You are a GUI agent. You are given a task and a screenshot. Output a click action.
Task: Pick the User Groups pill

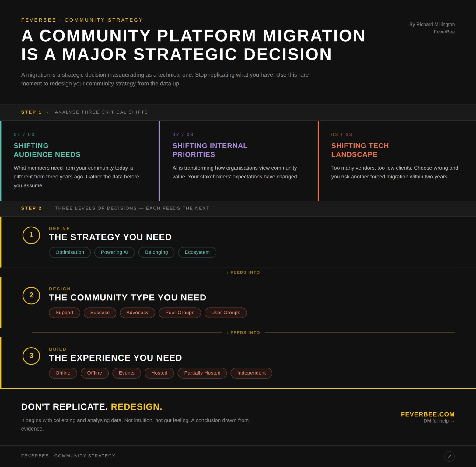click(x=226, y=313)
